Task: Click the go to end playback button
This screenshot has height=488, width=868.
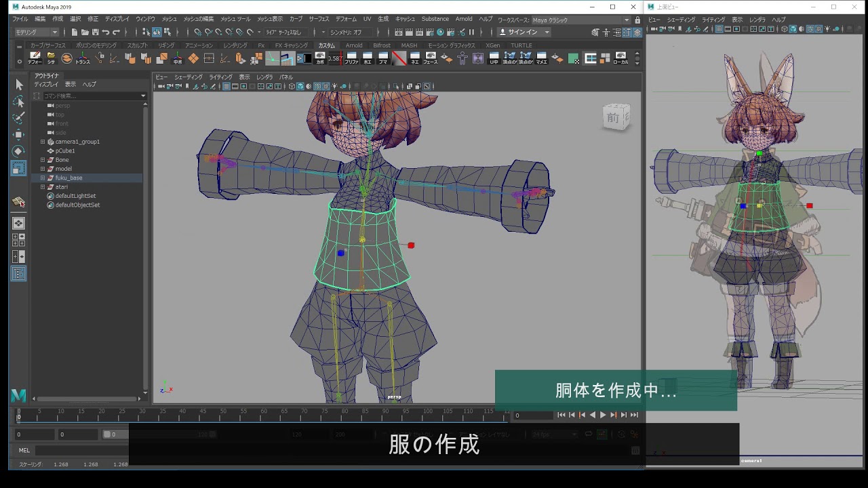Action: point(634,415)
